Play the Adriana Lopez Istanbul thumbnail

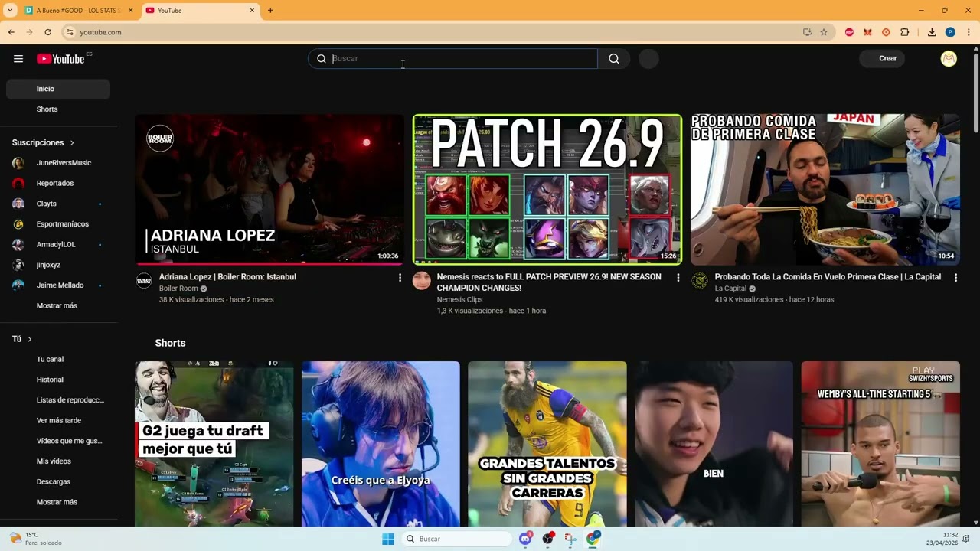(x=269, y=190)
